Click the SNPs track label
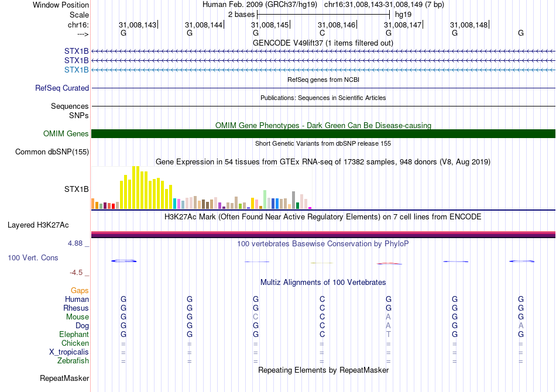Viewport: 556px width, 392px height. click(79, 115)
